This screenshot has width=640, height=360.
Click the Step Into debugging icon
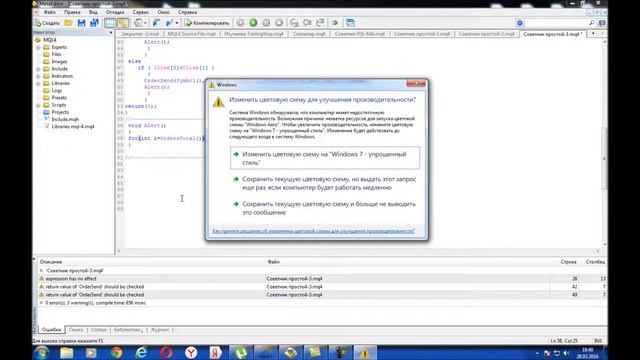(294, 23)
